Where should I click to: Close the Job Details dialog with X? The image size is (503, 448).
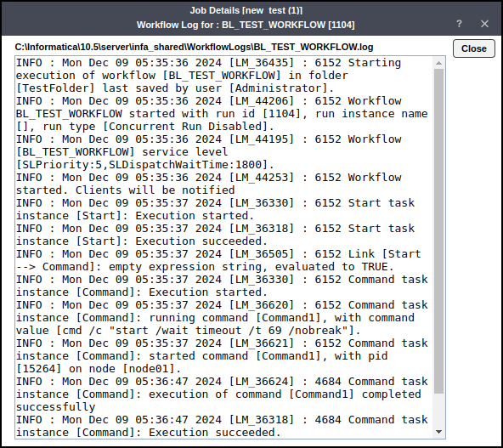click(484, 24)
